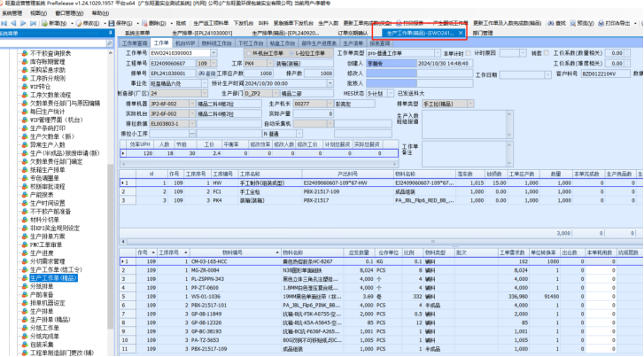
Task: Switch to the 工作单查询 tab
Action: (135, 43)
